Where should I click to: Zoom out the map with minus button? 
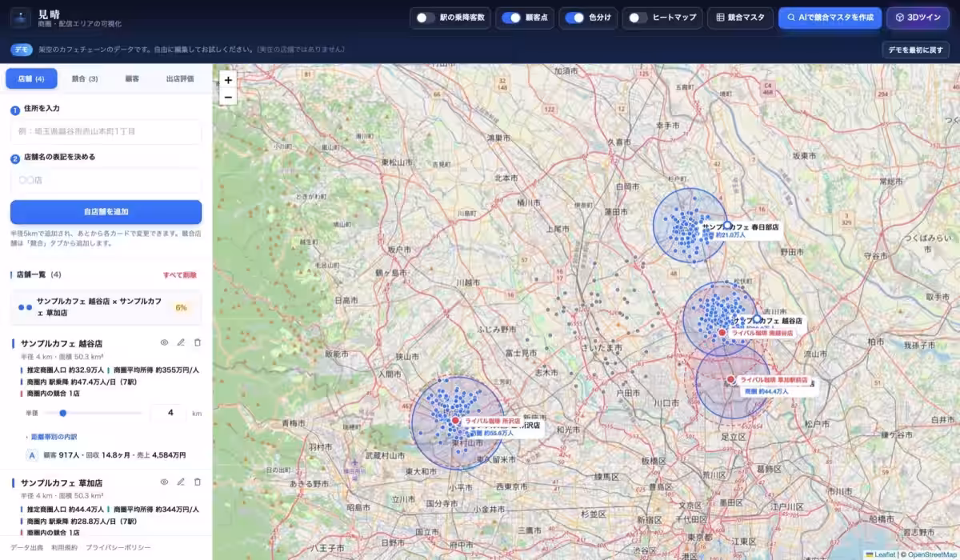[x=228, y=98]
